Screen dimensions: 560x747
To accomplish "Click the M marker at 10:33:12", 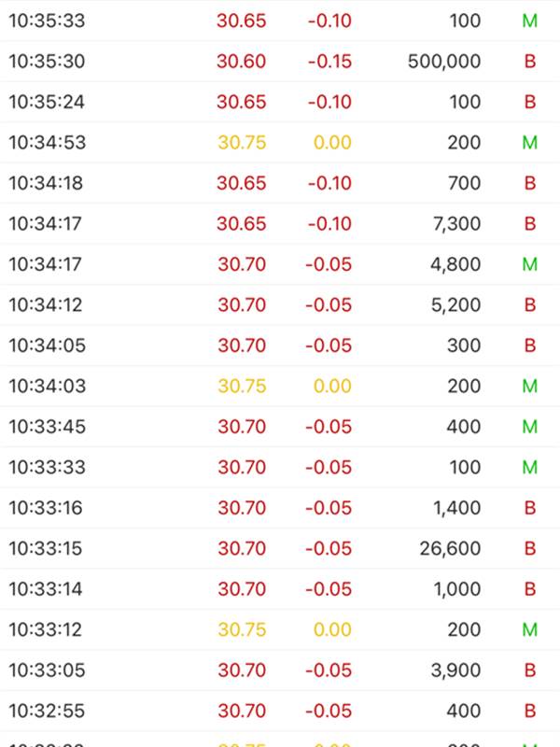I will click(x=530, y=629).
